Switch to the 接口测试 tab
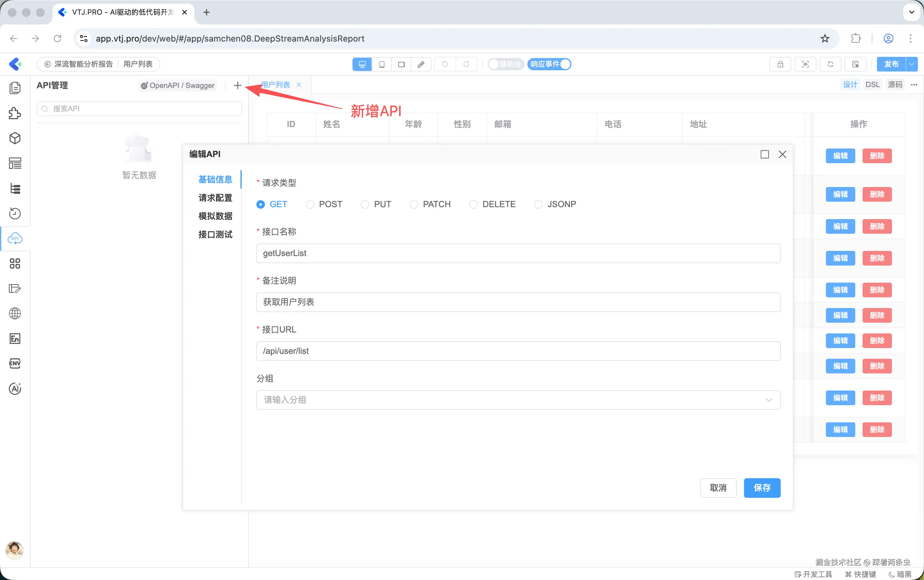Image resolution: width=924 pixels, height=580 pixels. pos(215,234)
